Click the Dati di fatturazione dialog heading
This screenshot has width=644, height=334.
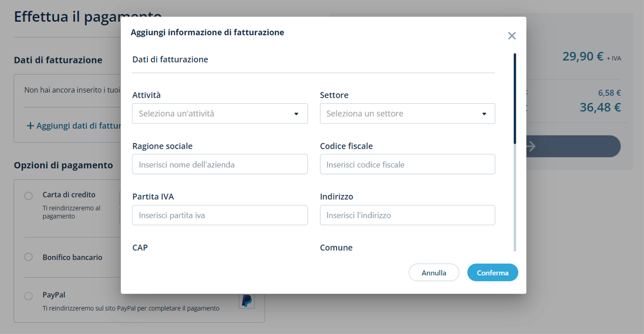[170, 59]
